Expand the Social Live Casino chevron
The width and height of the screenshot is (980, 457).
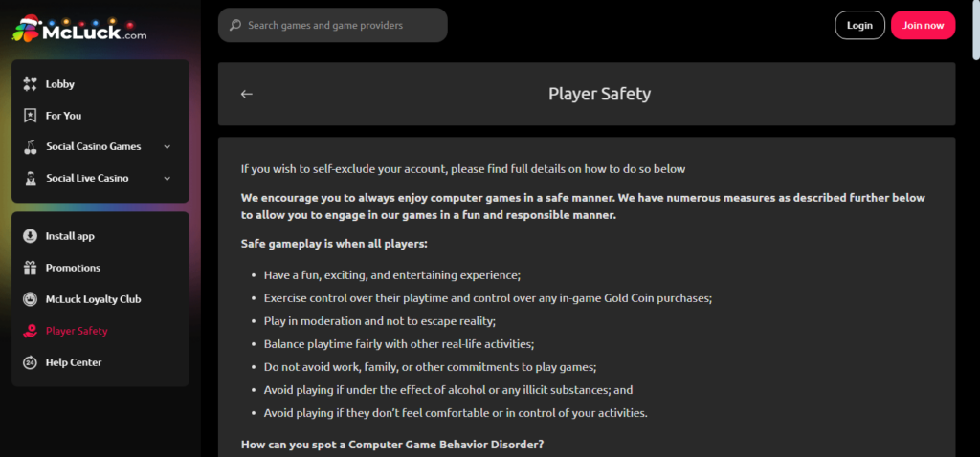[167, 179]
